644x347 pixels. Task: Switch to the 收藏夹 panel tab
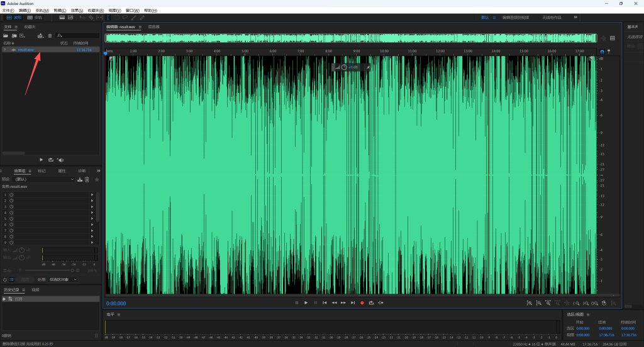pos(30,26)
